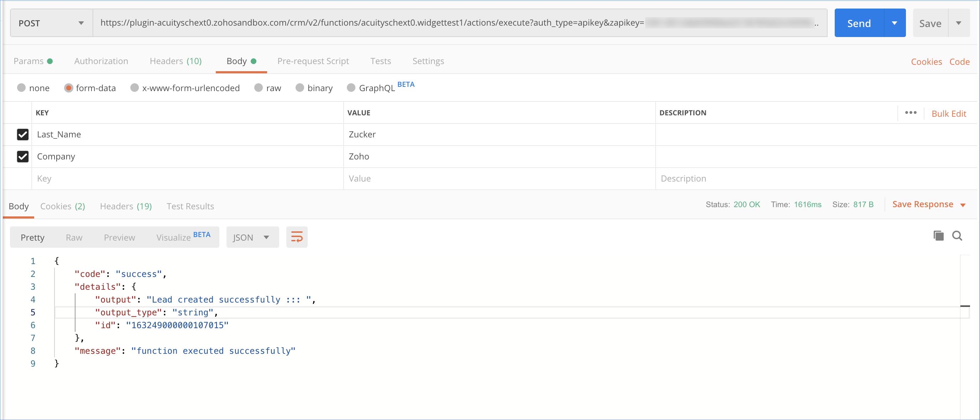Choose the binary body option
Viewport: 980px width, 420px height.
(x=300, y=88)
